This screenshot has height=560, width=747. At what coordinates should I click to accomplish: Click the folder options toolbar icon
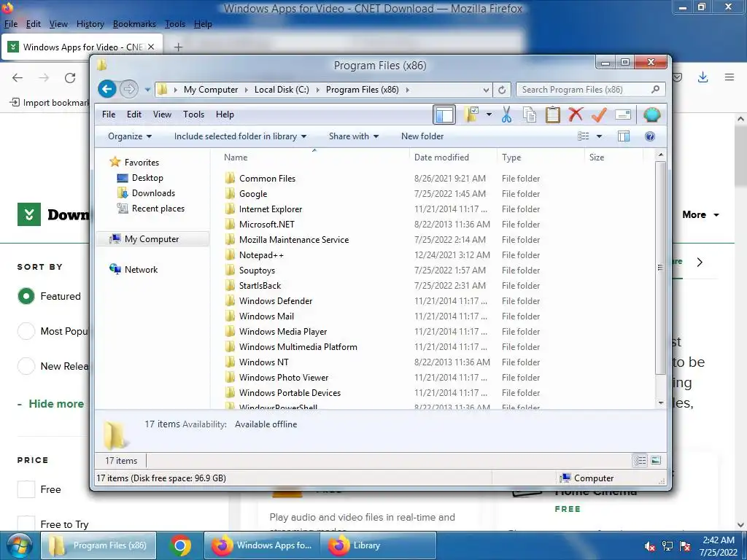tap(472, 114)
